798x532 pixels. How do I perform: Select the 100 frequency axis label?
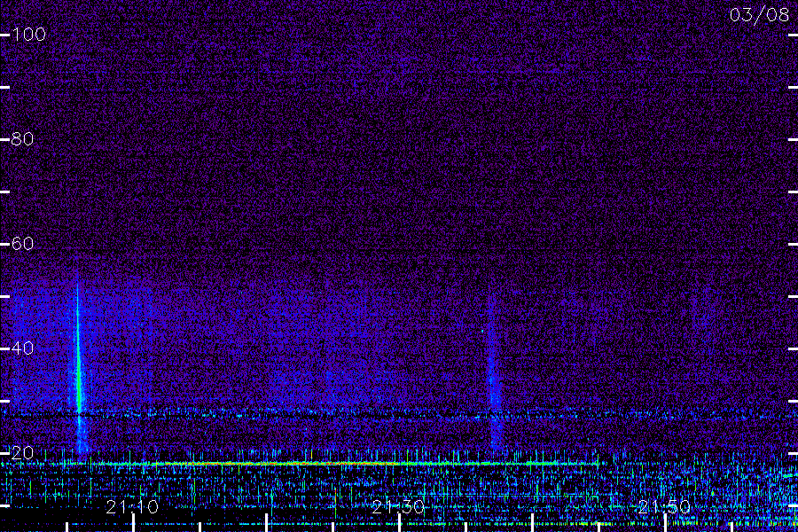(29, 35)
